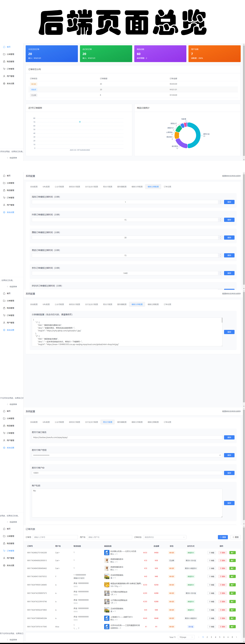The image size is (245, 644).
Task: Click the highlighted 首页 home icon on dashboard
Action: (4, 47)
